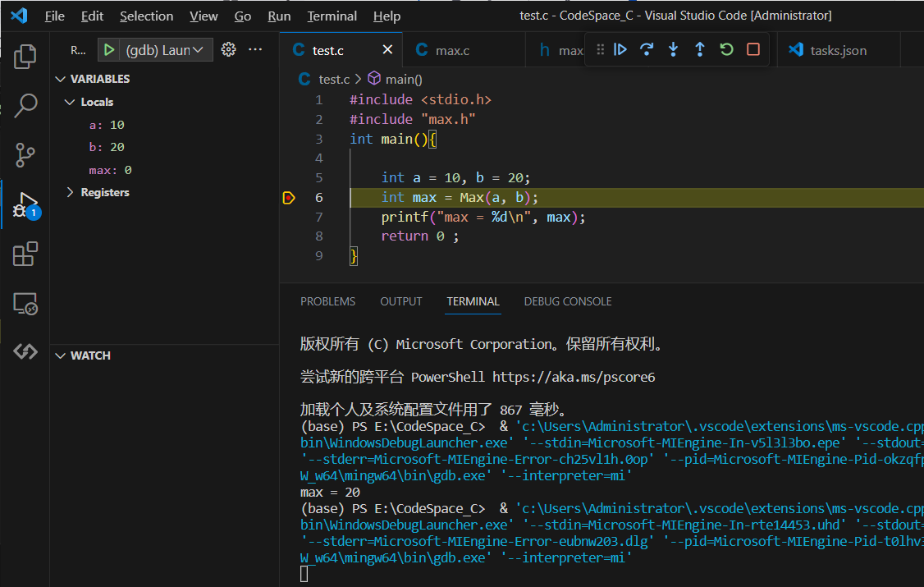Step over in the debug toolbar
This screenshot has height=587, width=924.
pyautogui.click(x=647, y=49)
